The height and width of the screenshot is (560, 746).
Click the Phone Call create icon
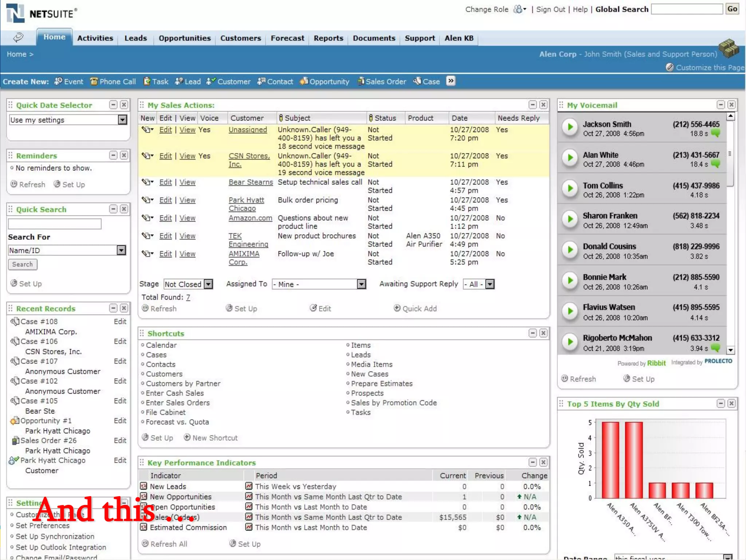[94, 81]
